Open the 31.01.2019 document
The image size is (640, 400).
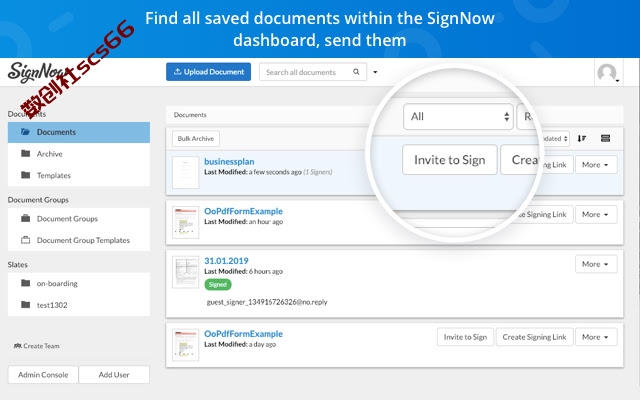226,261
